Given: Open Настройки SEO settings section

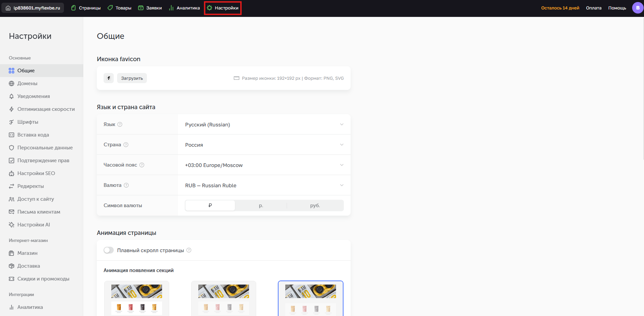Looking at the screenshot, I should [x=42, y=173].
